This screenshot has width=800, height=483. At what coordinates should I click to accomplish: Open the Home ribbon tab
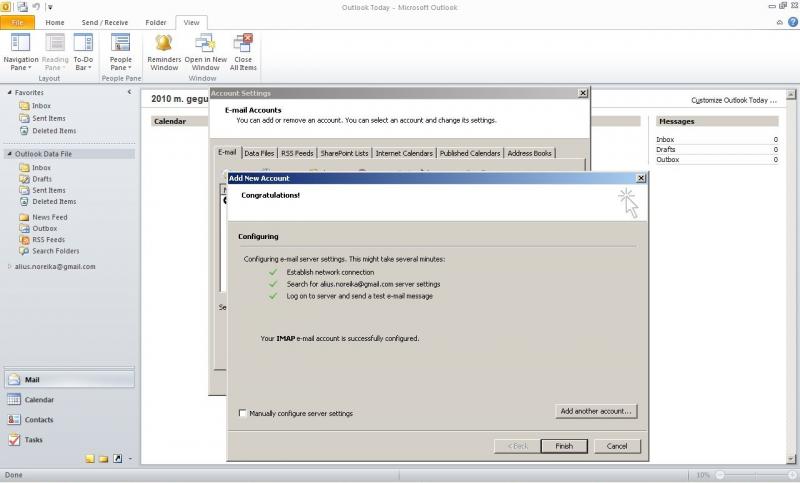(55, 22)
